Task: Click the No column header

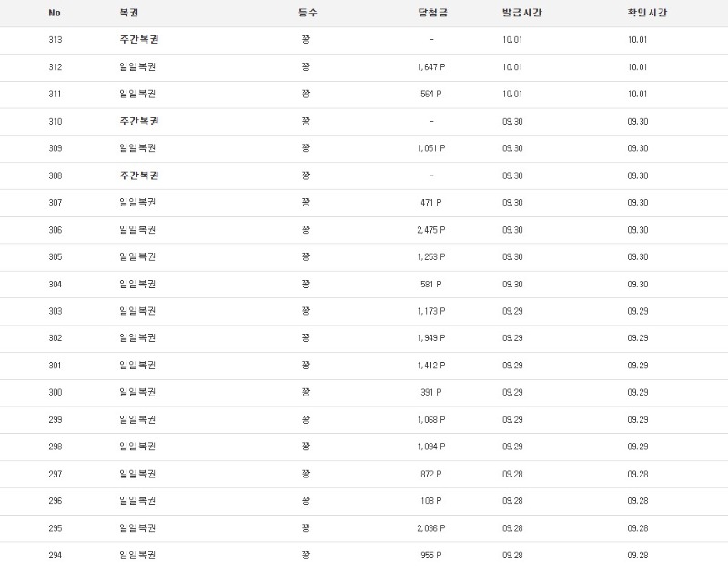Action: point(55,14)
